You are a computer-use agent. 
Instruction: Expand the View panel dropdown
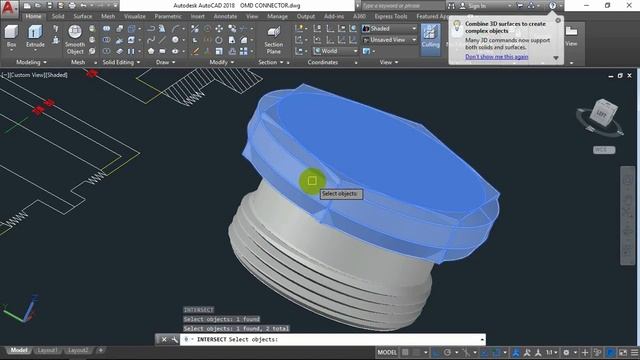point(389,62)
